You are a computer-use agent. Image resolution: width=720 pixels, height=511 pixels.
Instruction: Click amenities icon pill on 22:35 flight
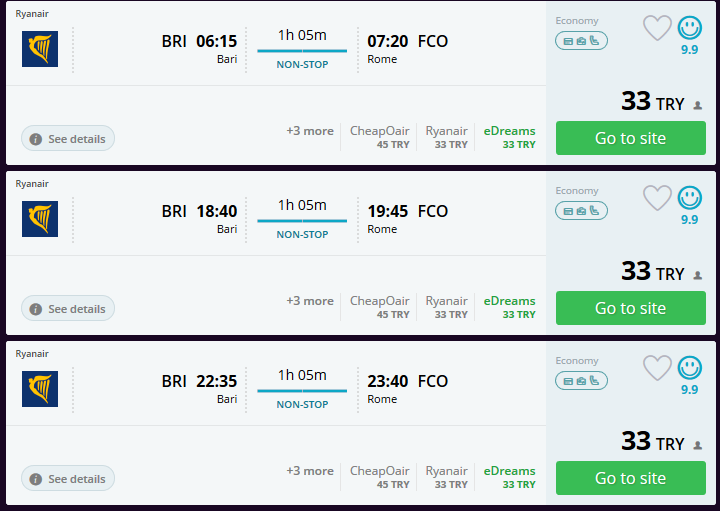tap(581, 381)
